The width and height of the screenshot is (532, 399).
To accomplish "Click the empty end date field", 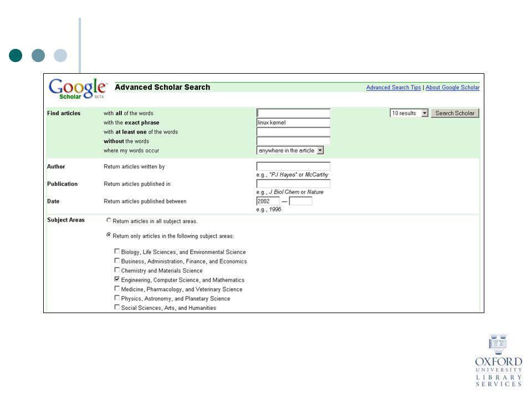I will tap(300, 201).
